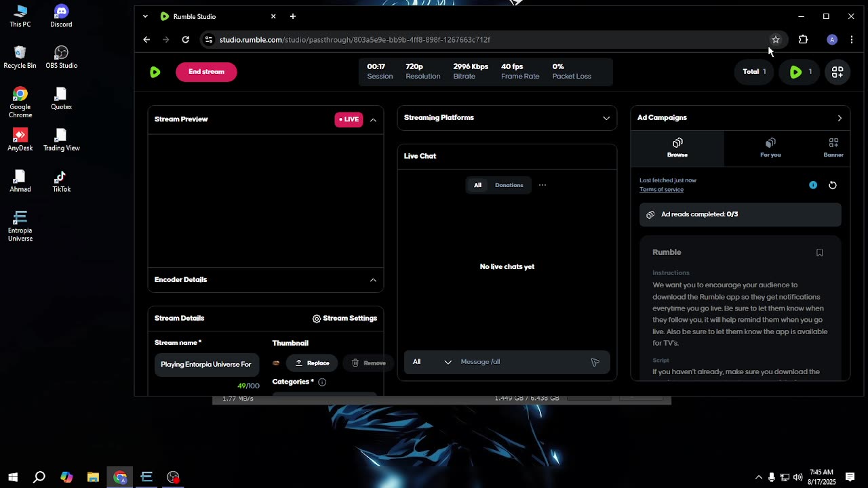The height and width of the screenshot is (488, 868).
Task: Click the Session timer stat
Action: tap(380, 72)
